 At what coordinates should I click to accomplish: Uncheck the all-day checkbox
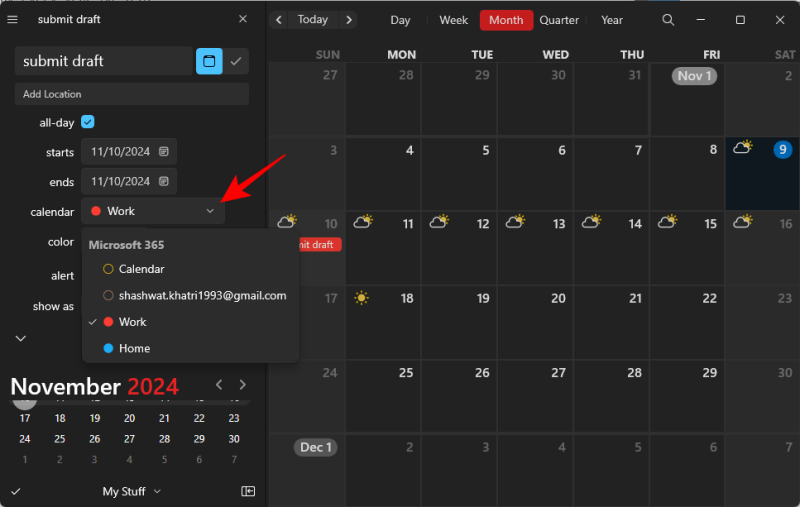tap(88, 122)
